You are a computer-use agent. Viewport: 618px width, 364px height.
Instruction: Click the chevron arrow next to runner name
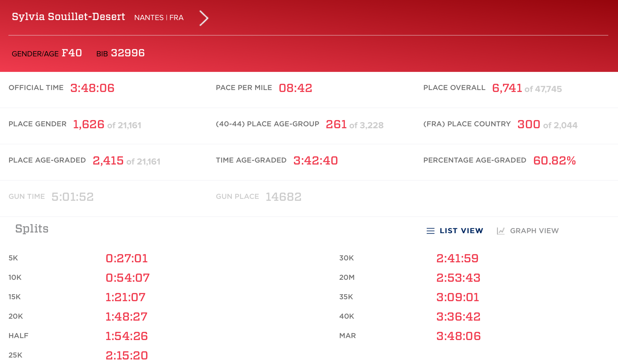tap(204, 18)
